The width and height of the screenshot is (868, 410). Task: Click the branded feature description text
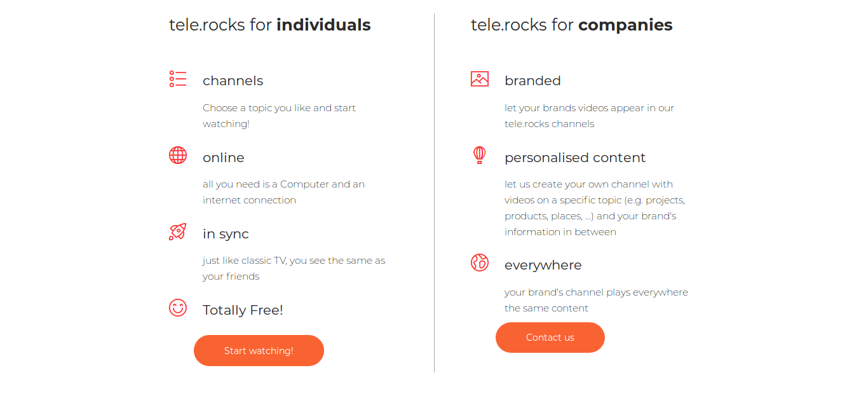pos(589,116)
